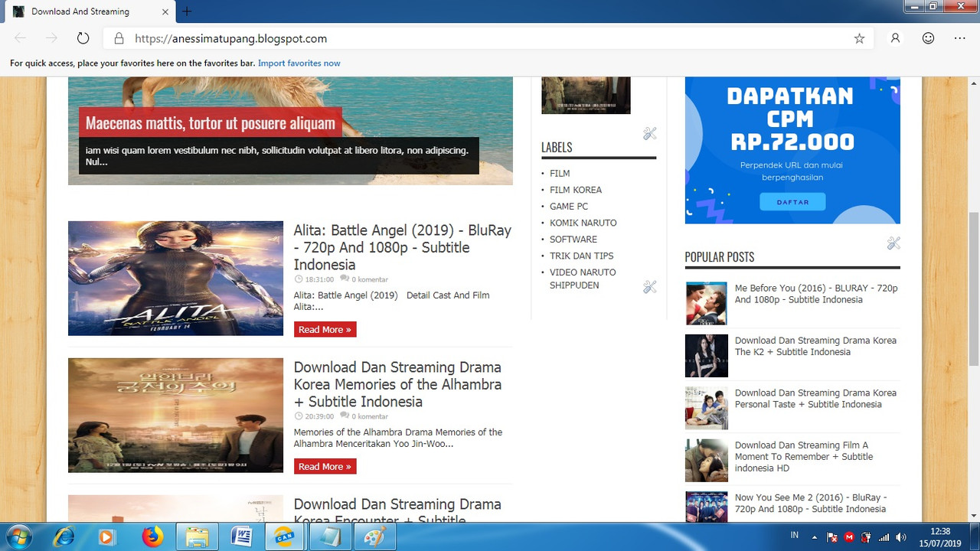The width and height of the screenshot is (980, 551).
Task: Click the site lock icon in address bar
Action: [x=119, y=38]
